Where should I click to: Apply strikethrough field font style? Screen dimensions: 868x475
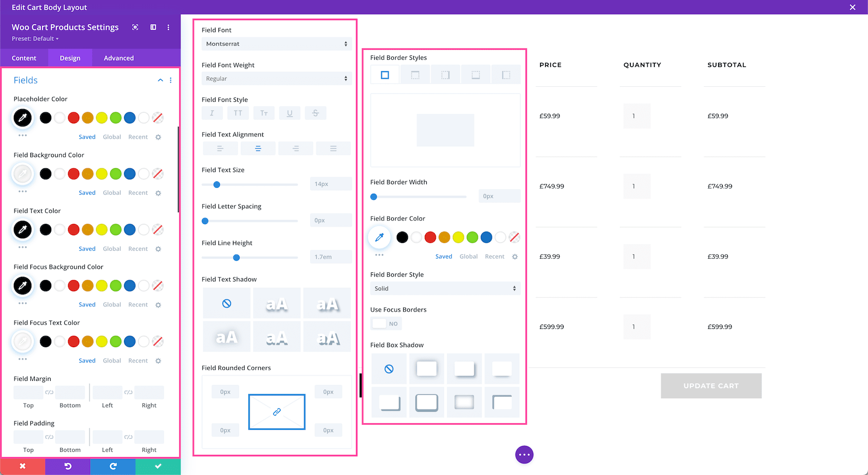click(315, 112)
